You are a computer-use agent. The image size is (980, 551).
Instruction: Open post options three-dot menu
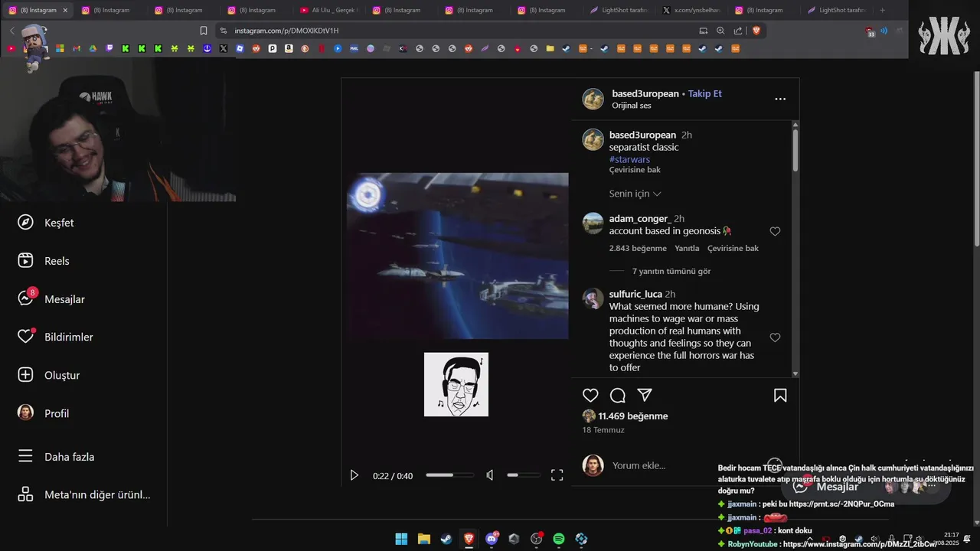(x=780, y=99)
